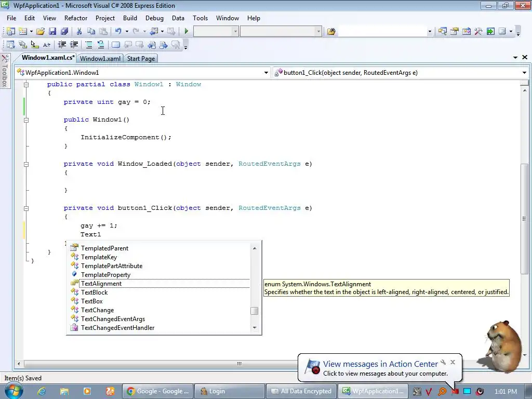Collapse the button1_Click method outline
This screenshot has width=532, height=399.
(26, 208)
